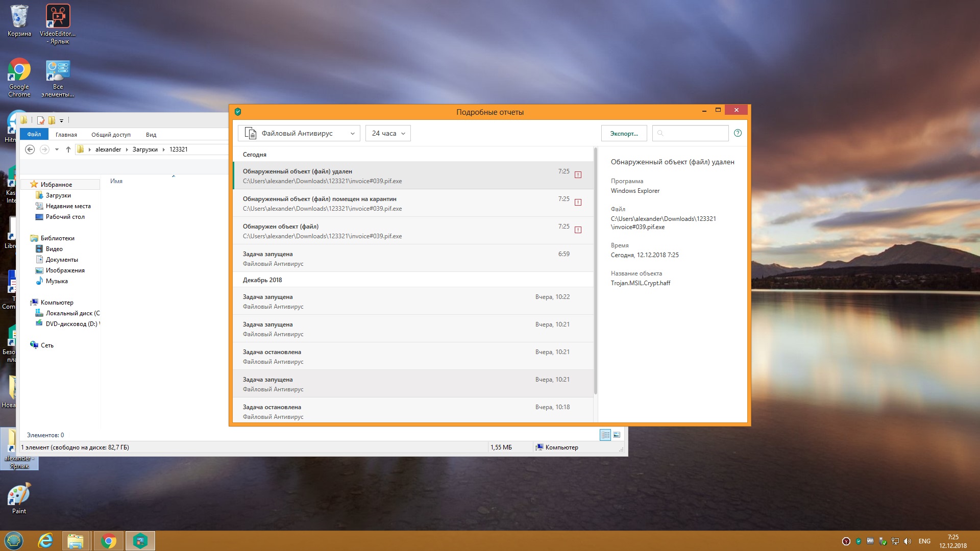
Task: Switch Explorer to details view icon
Action: pos(605,435)
